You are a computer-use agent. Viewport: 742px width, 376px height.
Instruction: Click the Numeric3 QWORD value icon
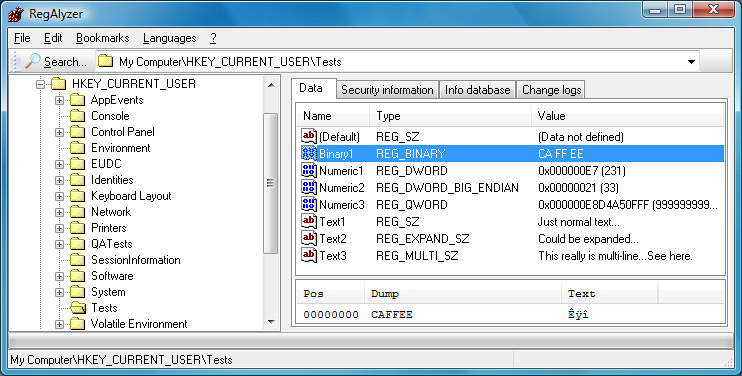point(309,204)
